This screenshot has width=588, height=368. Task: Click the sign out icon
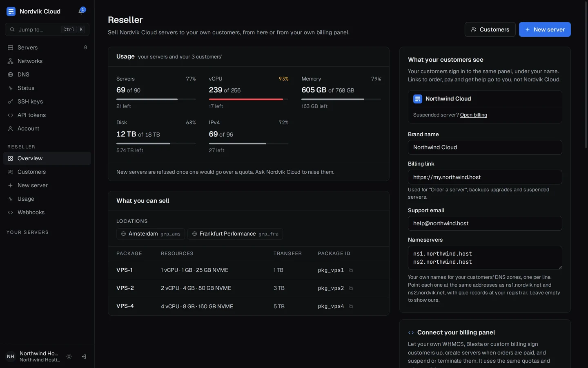[84, 357]
